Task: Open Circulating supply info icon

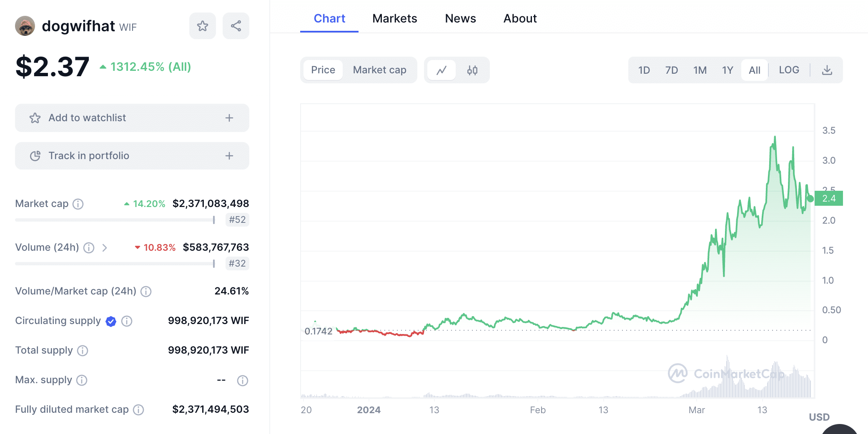Action: tap(127, 321)
